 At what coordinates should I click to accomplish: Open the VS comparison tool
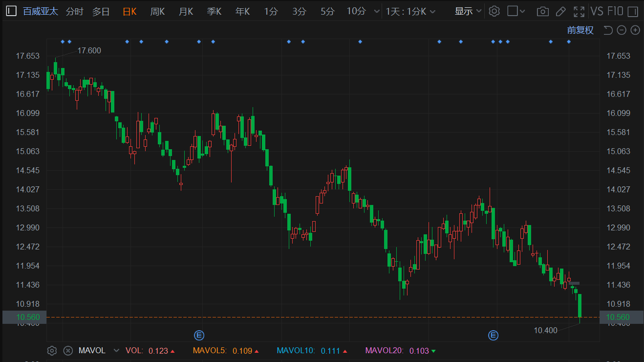pos(597,11)
